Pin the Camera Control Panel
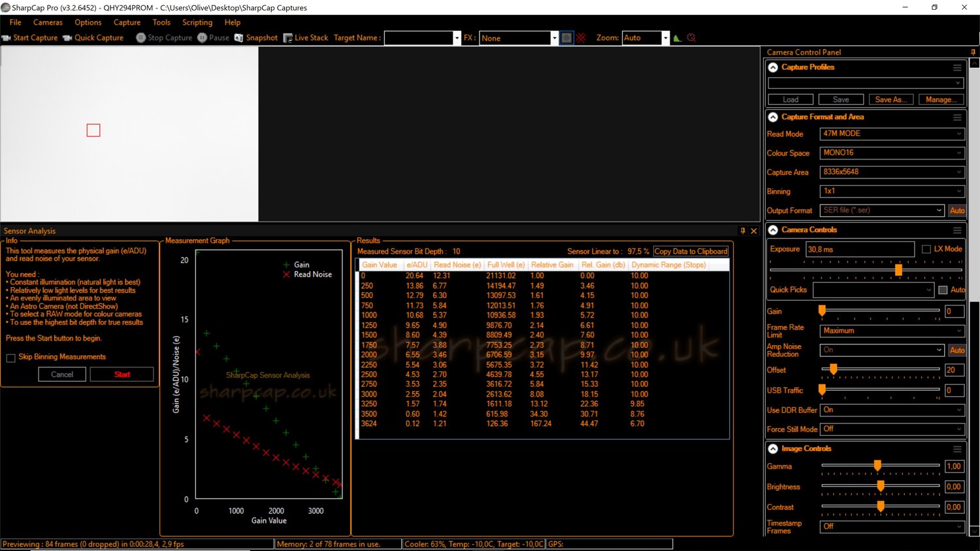980x551 pixels. coord(973,52)
